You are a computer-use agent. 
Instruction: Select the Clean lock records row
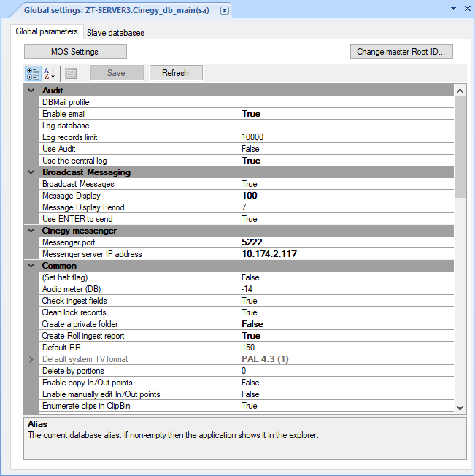(247, 312)
